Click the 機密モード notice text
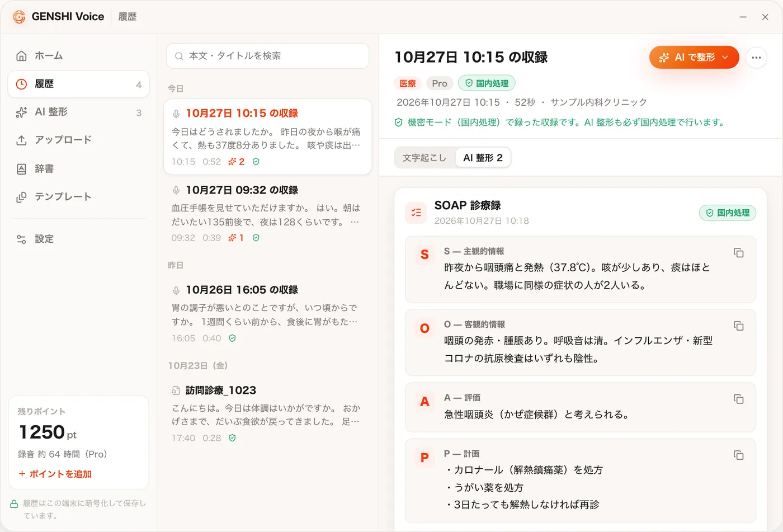Screen dimensions: 783x532 pos(566,123)
